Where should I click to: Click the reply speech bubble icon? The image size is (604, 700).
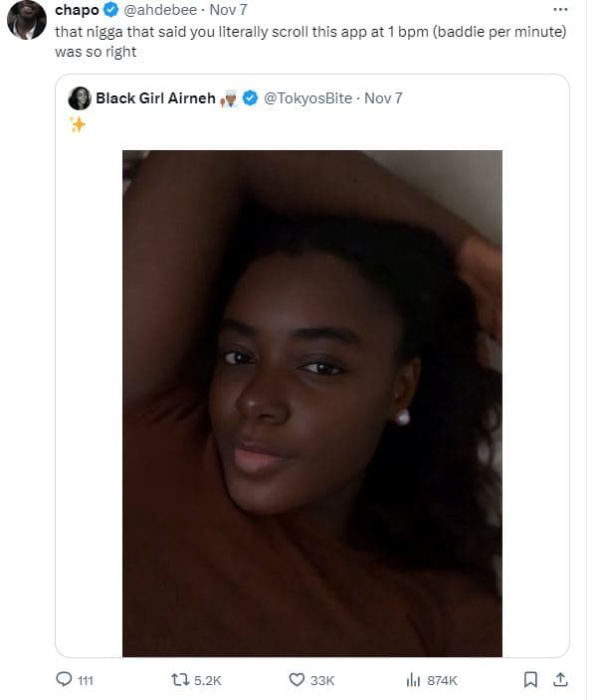64,680
